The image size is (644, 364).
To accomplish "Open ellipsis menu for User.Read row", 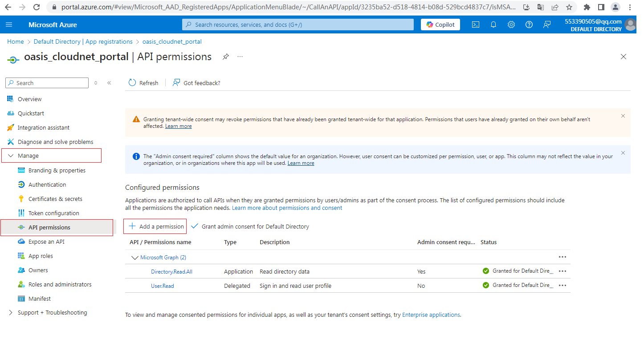I will point(562,286).
